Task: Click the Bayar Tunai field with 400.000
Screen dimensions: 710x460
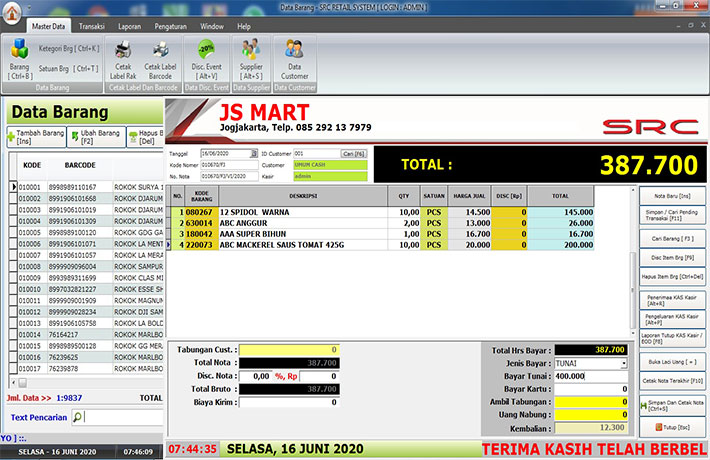Action: (591, 376)
